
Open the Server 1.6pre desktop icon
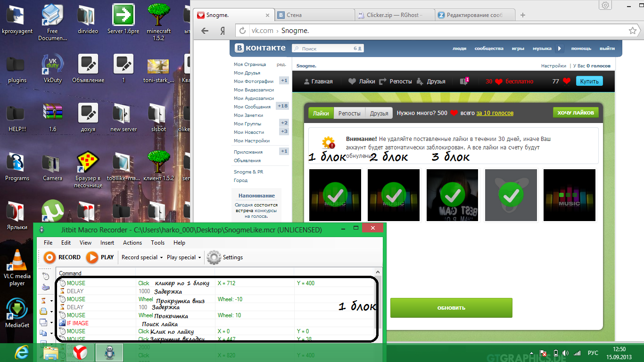(x=123, y=20)
